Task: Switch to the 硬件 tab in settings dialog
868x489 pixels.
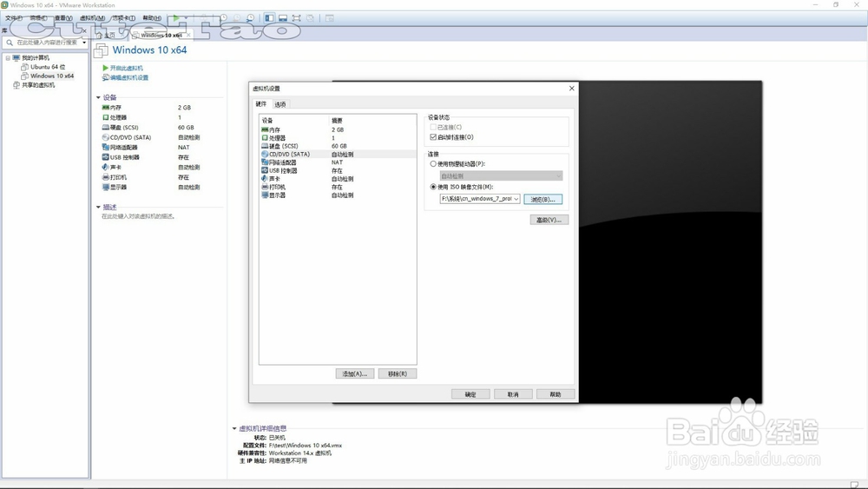Action: click(261, 103)
